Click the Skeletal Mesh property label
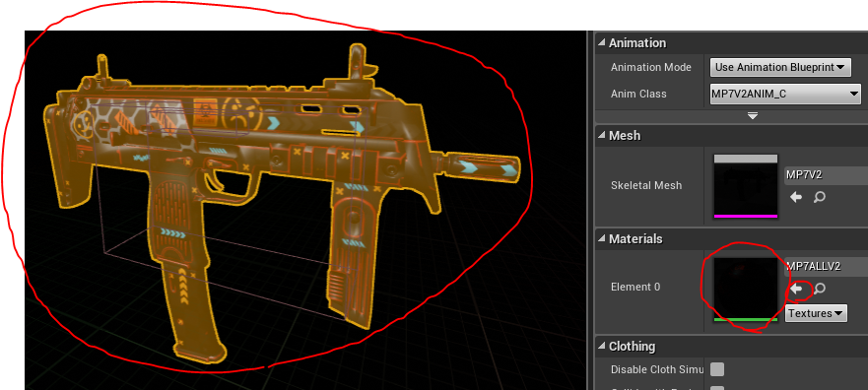 point(646,185)
